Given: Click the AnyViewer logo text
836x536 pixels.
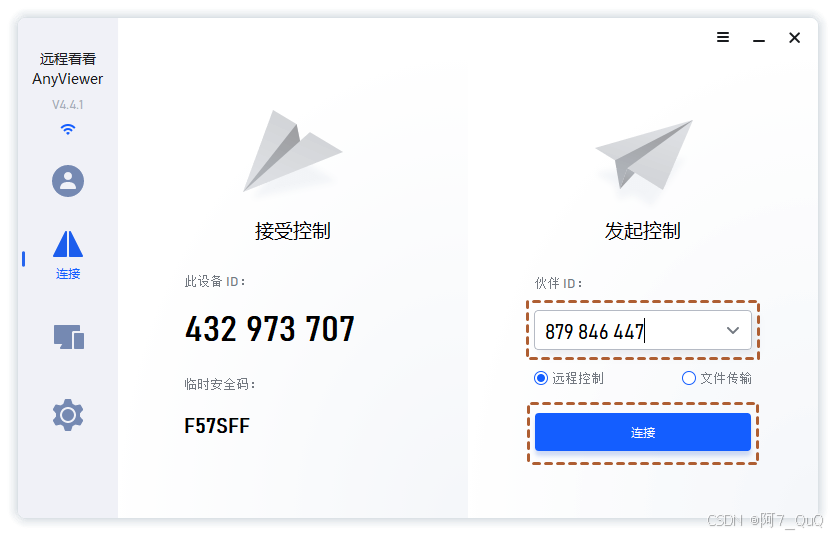Looking at the screenshot, I should [x=68, y=79].
